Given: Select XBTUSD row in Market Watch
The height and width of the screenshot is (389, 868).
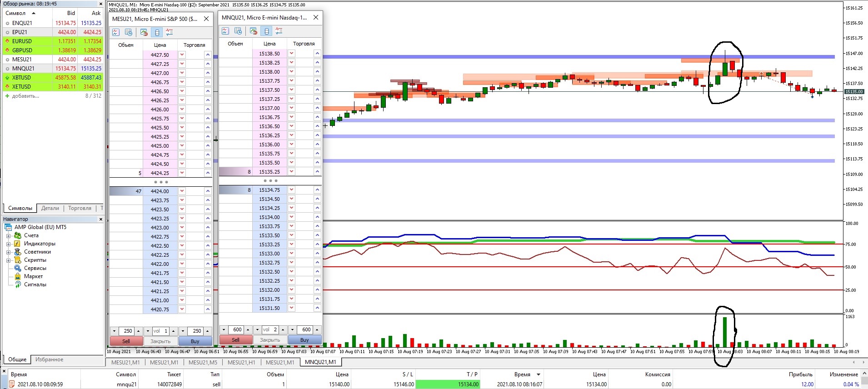Looking at the screenshot, I should (x=53, y=77).
